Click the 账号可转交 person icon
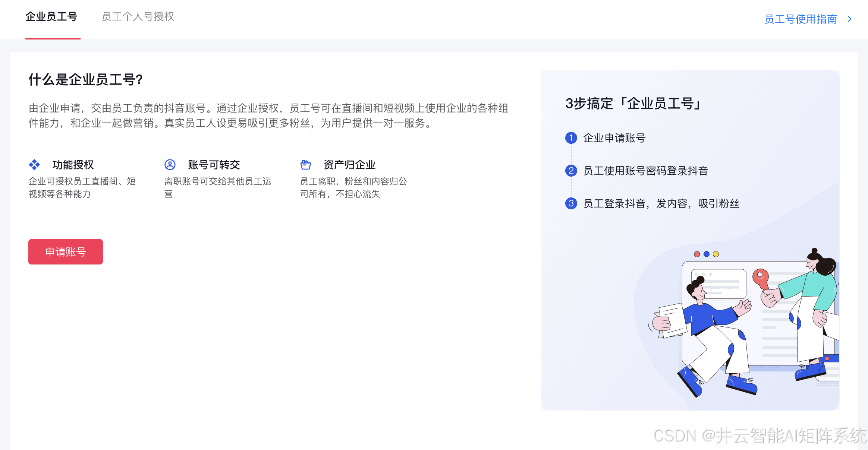Image resolution: width=868 pixels, height=450 pixels. click(x=170, y=164)
